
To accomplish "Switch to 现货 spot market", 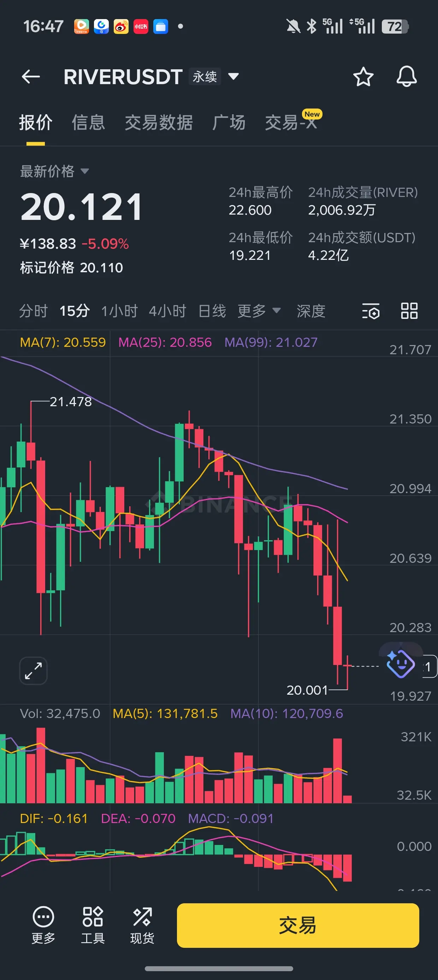I will pyautogui.click(x=142, y=925).
